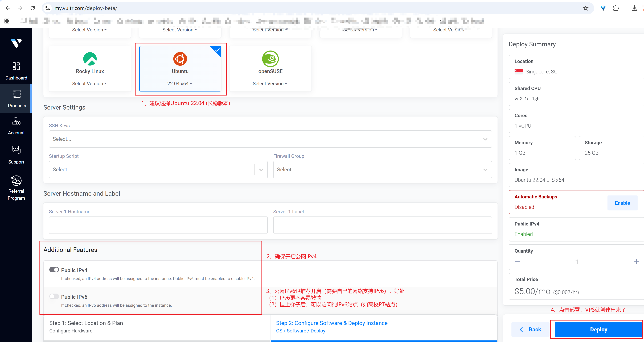The image size is (644, 342).
Task: Bookmark the page with the star icon
Action: tap(585, 8)
